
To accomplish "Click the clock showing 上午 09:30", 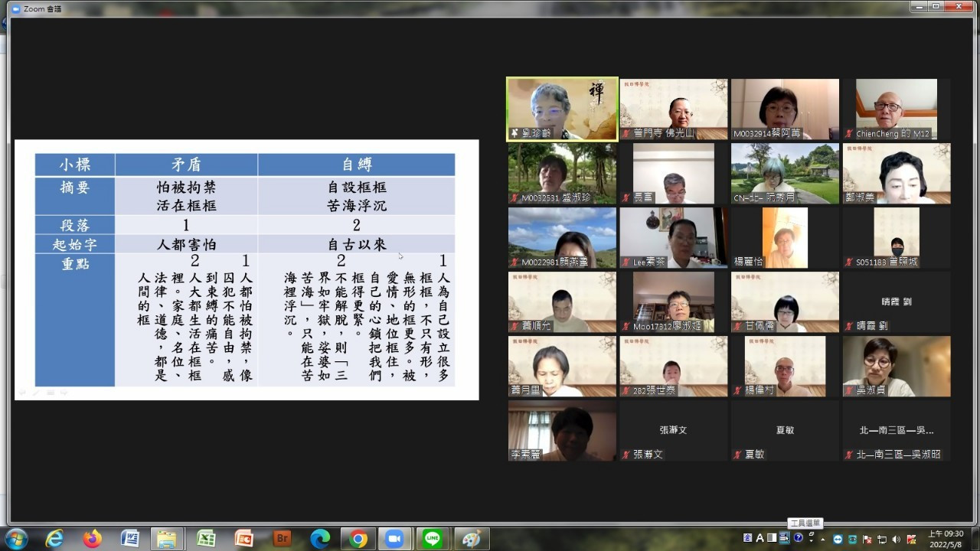I will click(x=946, y=539).
